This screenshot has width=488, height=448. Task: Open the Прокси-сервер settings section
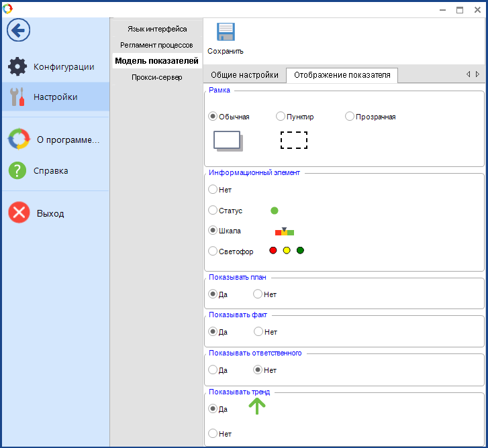(156, 77)
